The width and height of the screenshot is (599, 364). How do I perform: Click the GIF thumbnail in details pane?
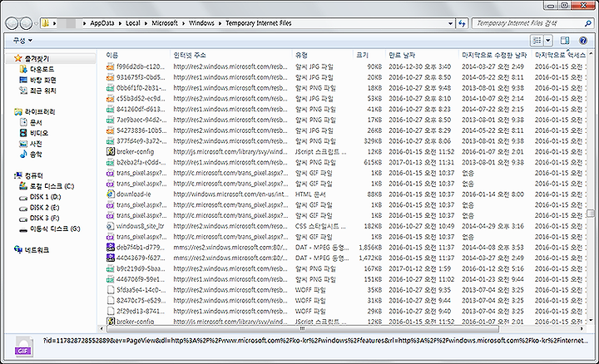23,347
